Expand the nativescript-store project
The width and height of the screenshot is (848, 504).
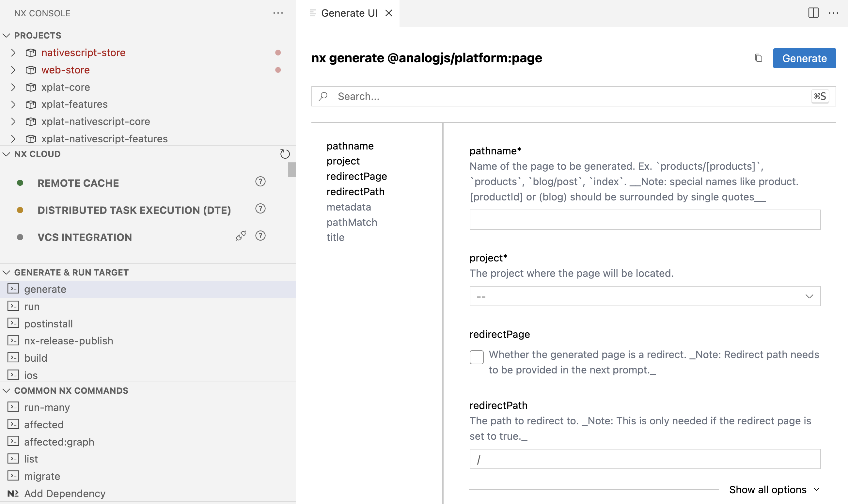[x=13, y=53]
